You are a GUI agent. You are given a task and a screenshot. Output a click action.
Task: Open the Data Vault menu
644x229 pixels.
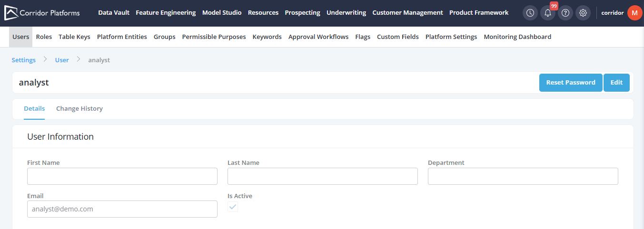[114, 13]
